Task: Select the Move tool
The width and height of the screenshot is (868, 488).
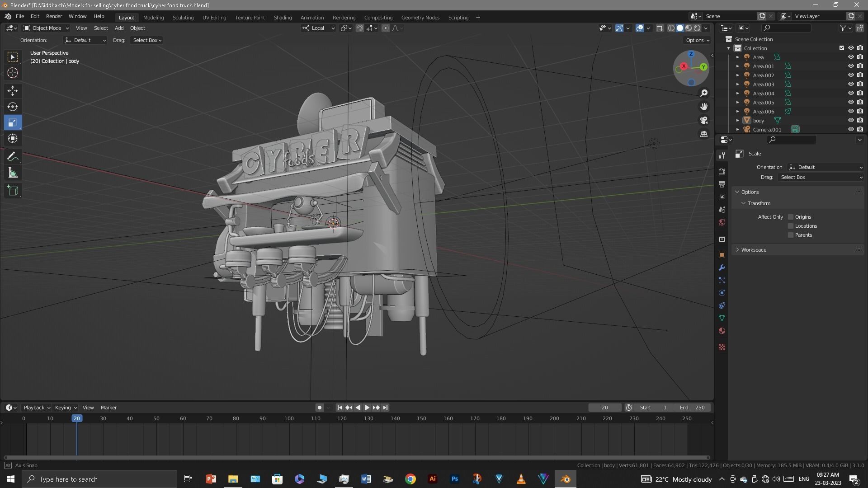Action: tap(13, 91)
